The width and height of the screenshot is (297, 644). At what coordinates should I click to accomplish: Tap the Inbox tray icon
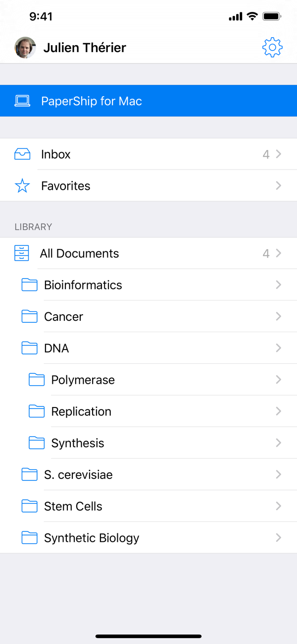coord(22,154)
